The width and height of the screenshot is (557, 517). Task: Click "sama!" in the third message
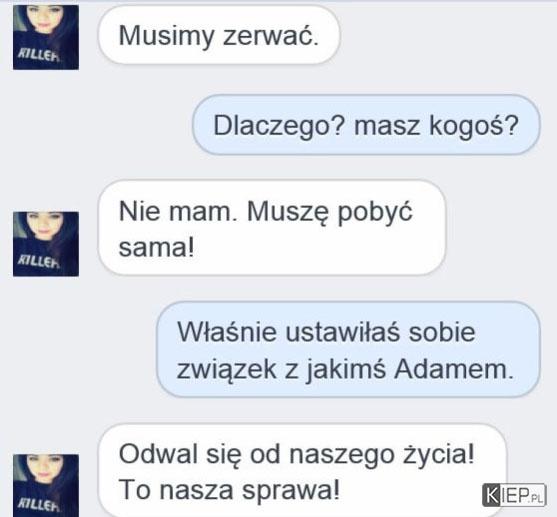[157, 247]
